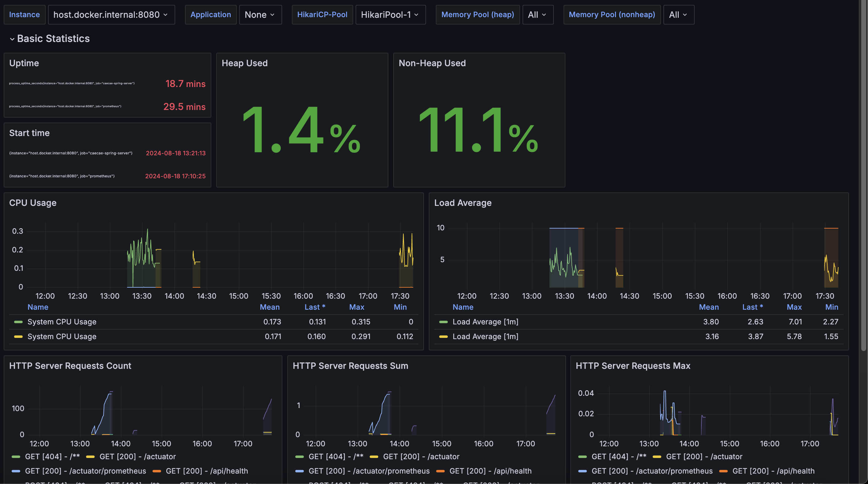Click the Heap Used panel title
The height and width of the screenshot is (484, 868).
click(x=245, y=63)
